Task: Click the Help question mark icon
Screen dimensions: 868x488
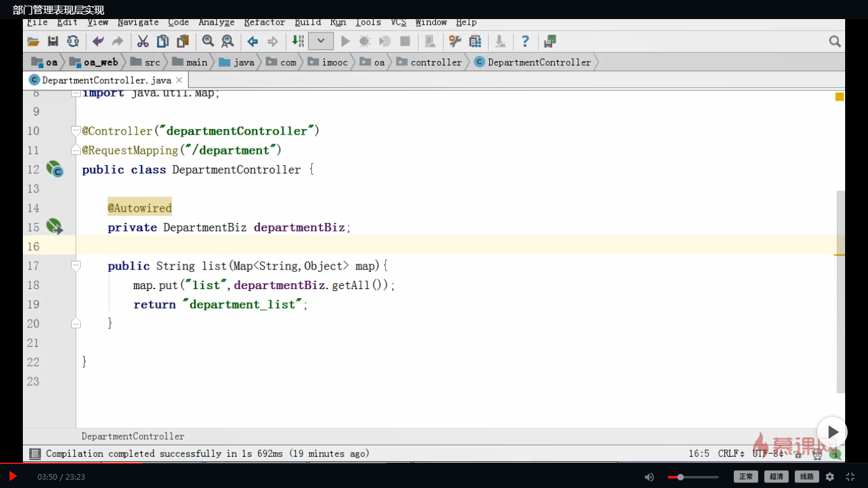Action: click(525, 41)
